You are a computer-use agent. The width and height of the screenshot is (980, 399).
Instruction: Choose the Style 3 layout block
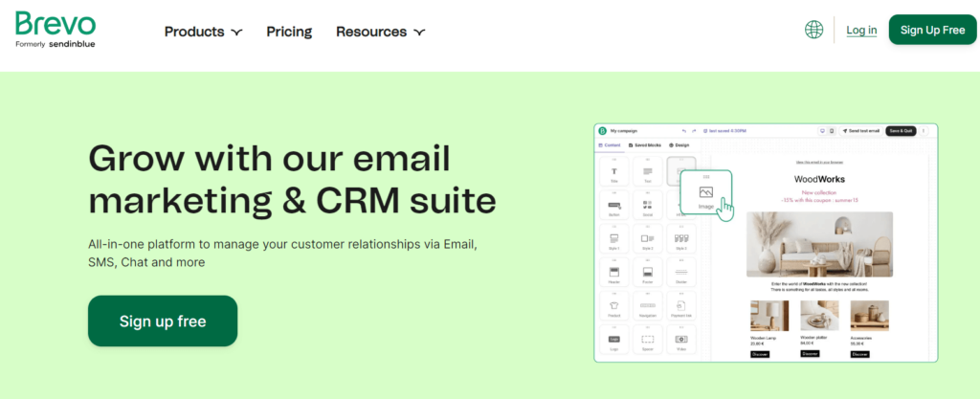tap(681, 239)
